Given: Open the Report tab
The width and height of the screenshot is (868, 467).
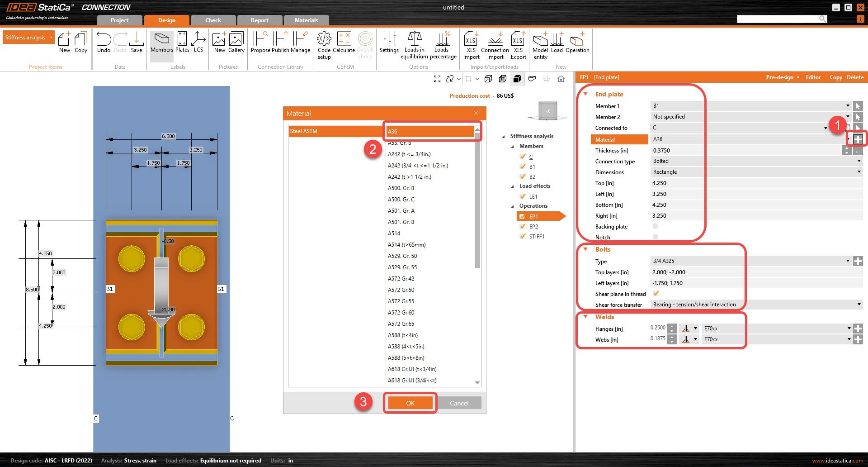Looking at the screenshot, I should click(259, 20).
